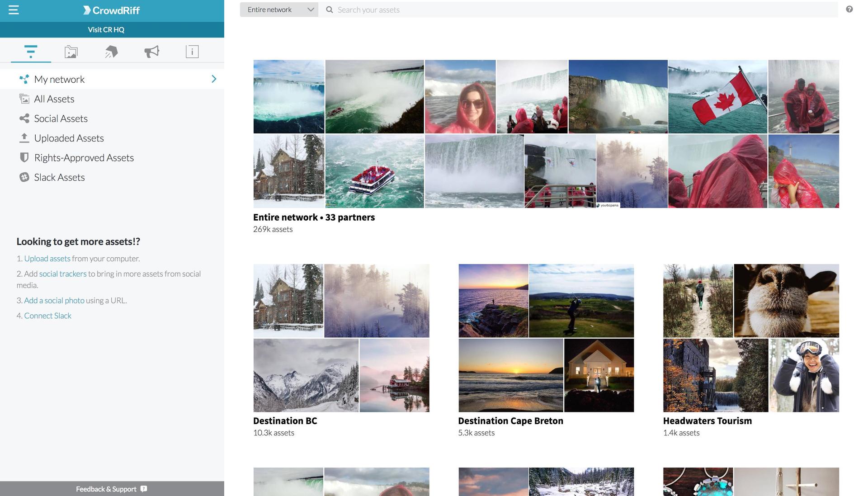Click the Social Assets share icon

tap(24, 118)
